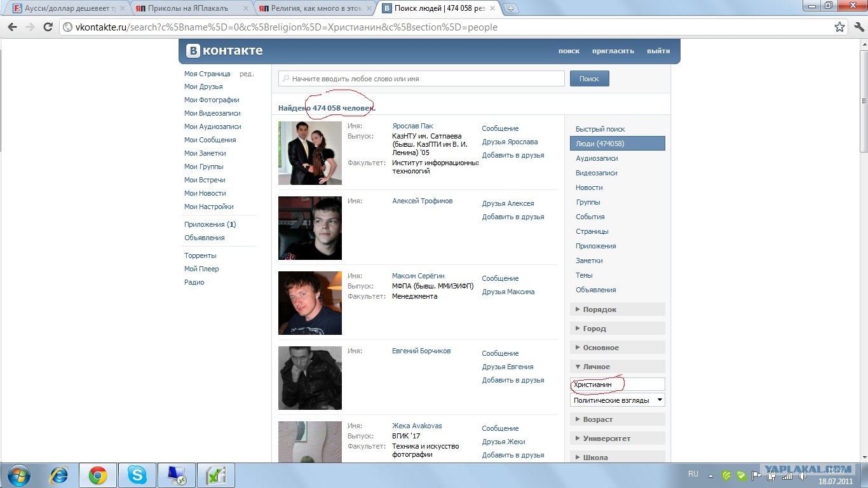This screenshot has height=488, width=868.
Task: Click the RU language indicator in the taskbar
Action: [x=693, y=474]
